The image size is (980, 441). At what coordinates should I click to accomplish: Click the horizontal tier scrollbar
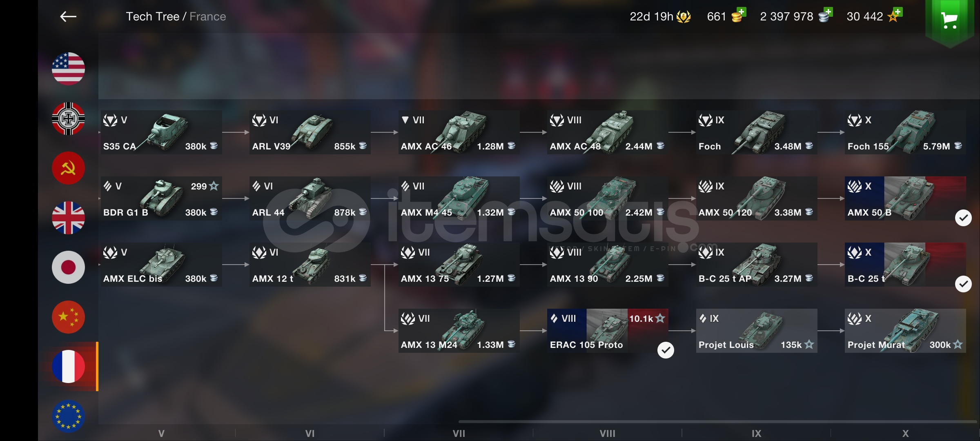(717, 421)
